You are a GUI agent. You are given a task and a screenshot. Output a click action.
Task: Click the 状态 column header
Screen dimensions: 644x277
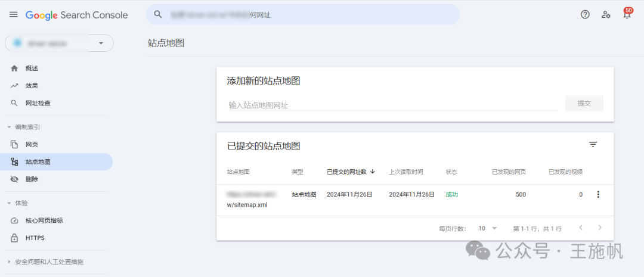(451, 172)
